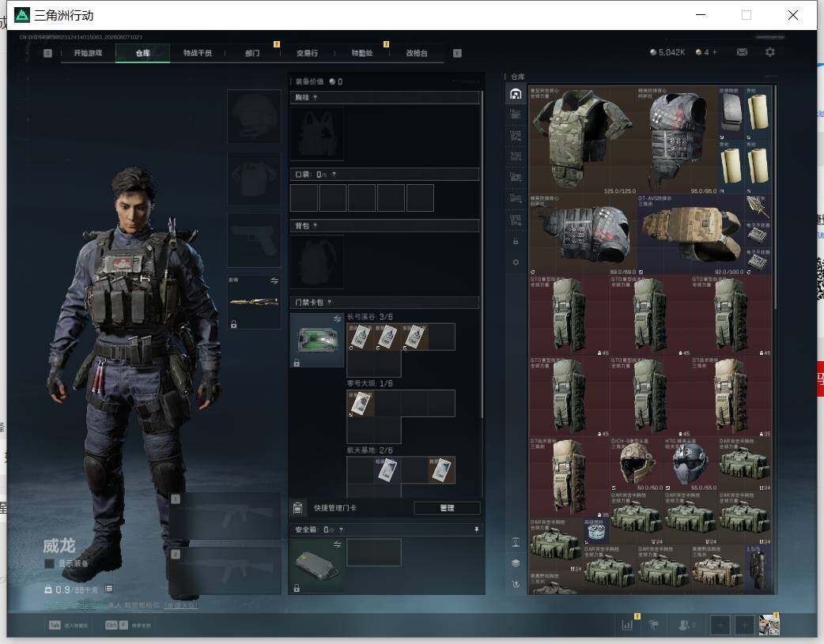Click the 管理 button for keycards
This screenshot has height=644, width=824.
(447, 508)
